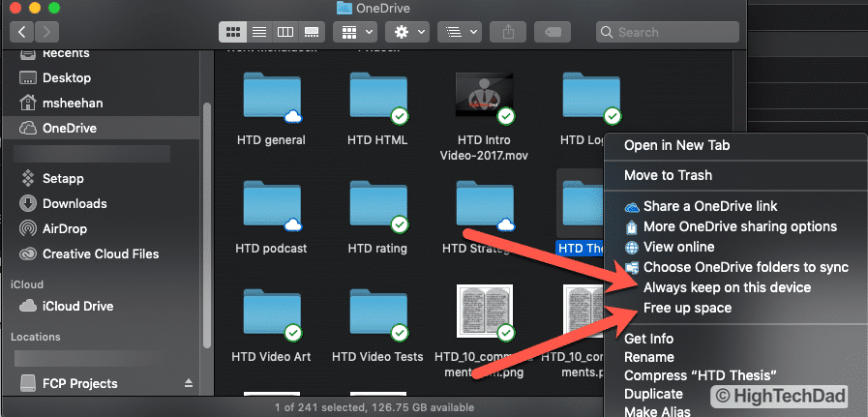This screenshot has width=868, height=417.
Task: Switch Finder to icon view
Action: (233, 32)
